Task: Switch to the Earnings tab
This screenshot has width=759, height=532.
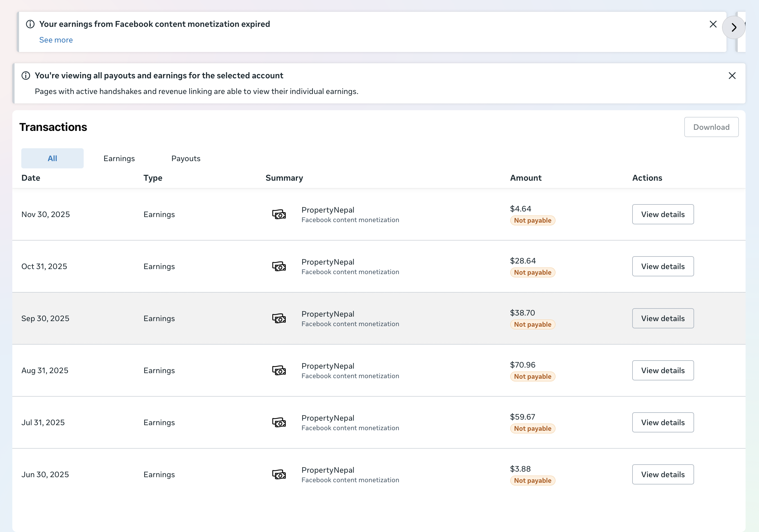Action: tap(119, 159)
